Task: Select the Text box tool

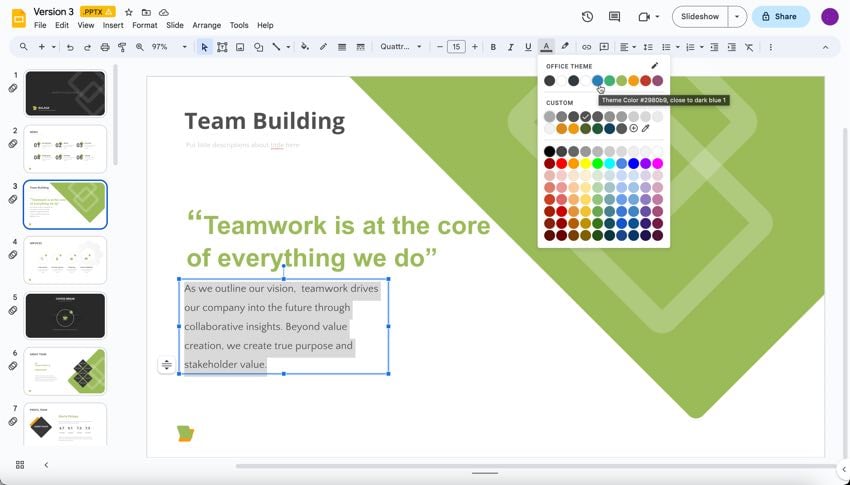Action: pyautogui.click(x=222, y=47)
